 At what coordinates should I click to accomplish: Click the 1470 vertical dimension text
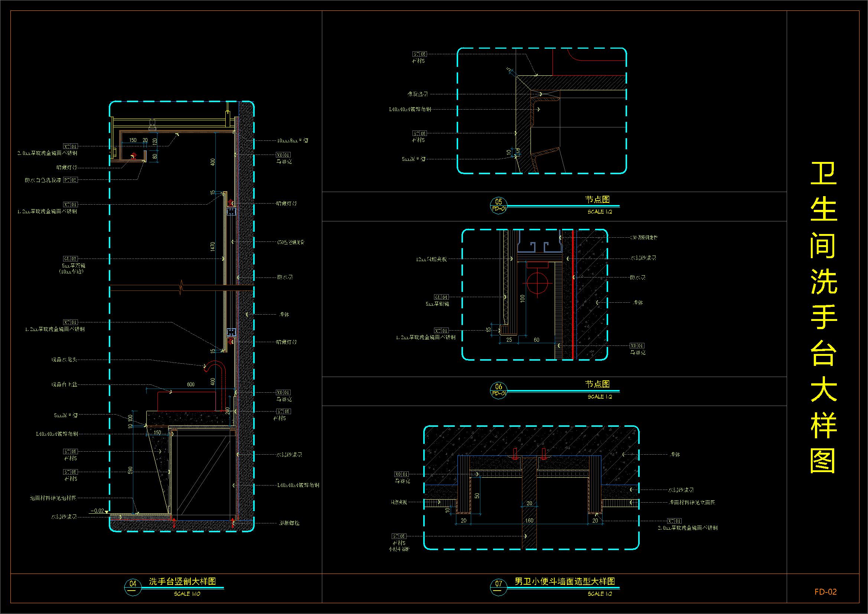212,247
